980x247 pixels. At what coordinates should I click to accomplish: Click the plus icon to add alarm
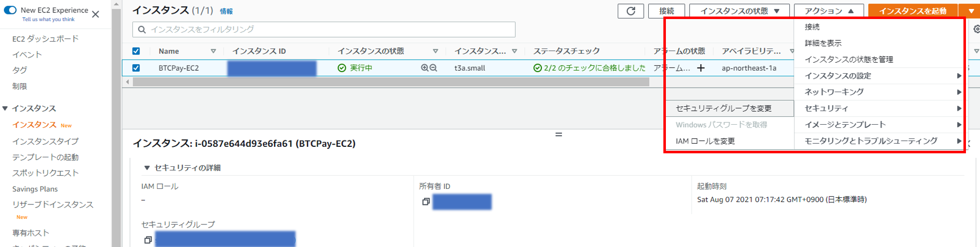(x=701, y=68)
